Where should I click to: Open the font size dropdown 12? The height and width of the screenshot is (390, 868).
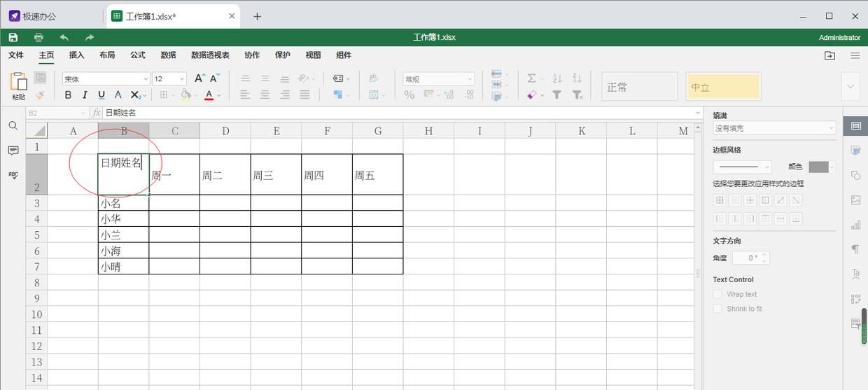pyautogui.click(x=170, y=79)
